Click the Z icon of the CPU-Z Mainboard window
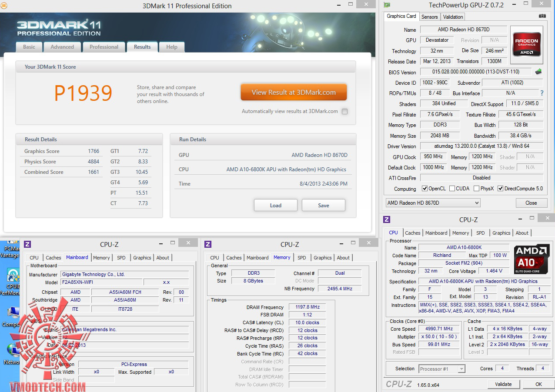The height and width of the screenshot is (392, 555). coord(27,244)
